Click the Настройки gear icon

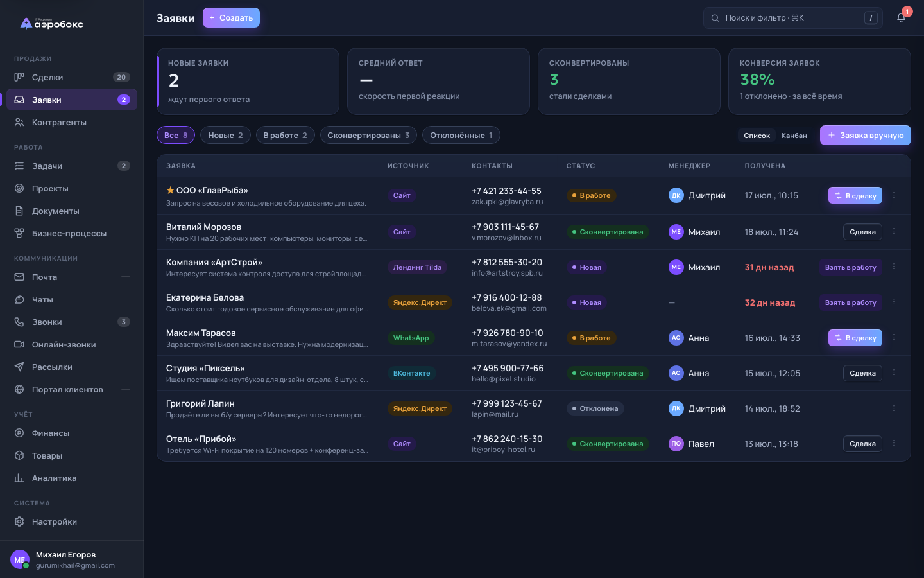tap(19, 521)
